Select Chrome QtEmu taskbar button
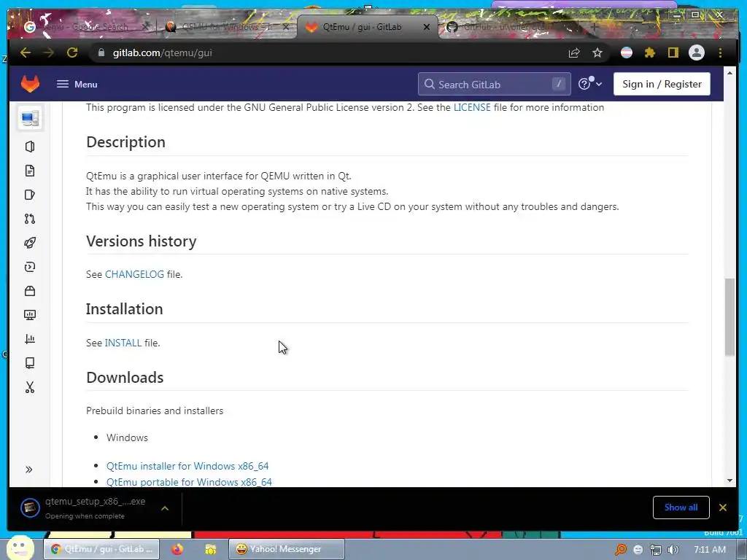Viewport: 747px width, 560px height. pos(101,549)
